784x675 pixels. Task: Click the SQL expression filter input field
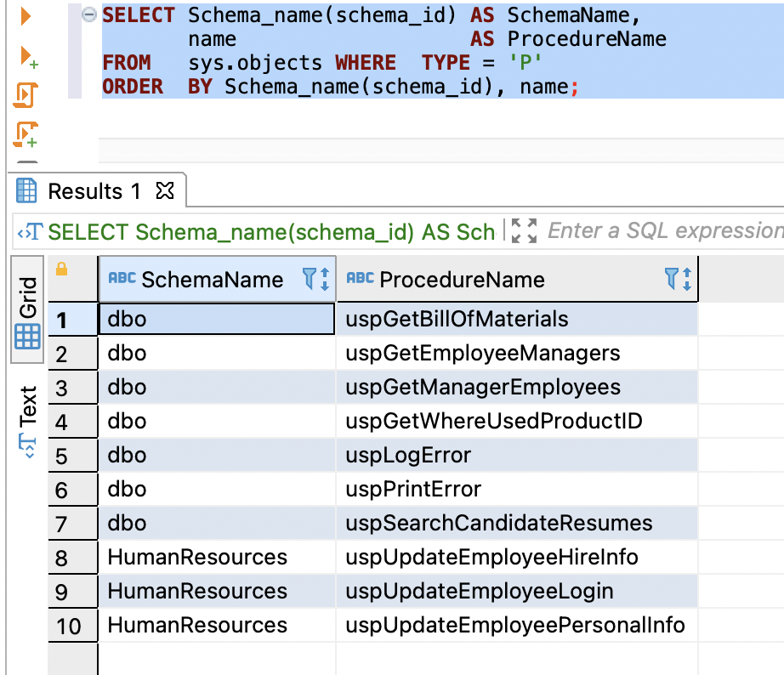click(663, 231)
